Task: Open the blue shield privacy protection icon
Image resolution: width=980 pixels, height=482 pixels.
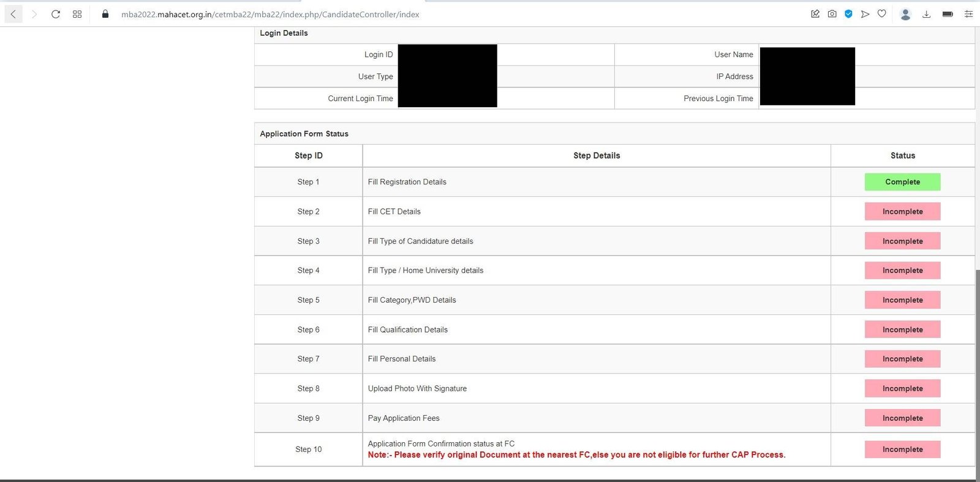Action: [848, 14]
